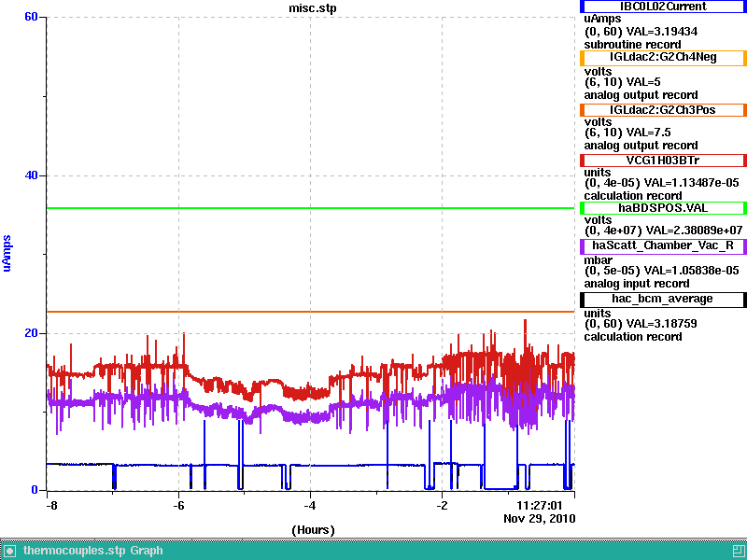
Task: Select the VCG1H03BTr legend button
Action: tap(663, 160)
